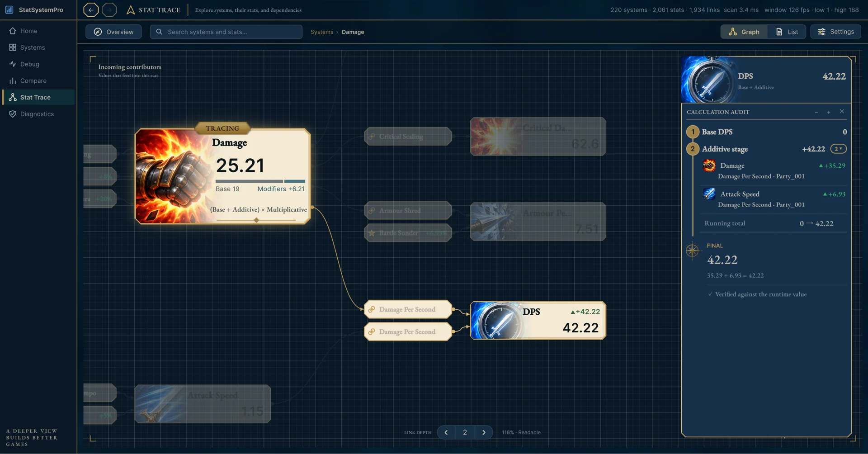Click the compass icon beside the Final value
The height and width of the screenshot is (454, 868).
(693, 250)
